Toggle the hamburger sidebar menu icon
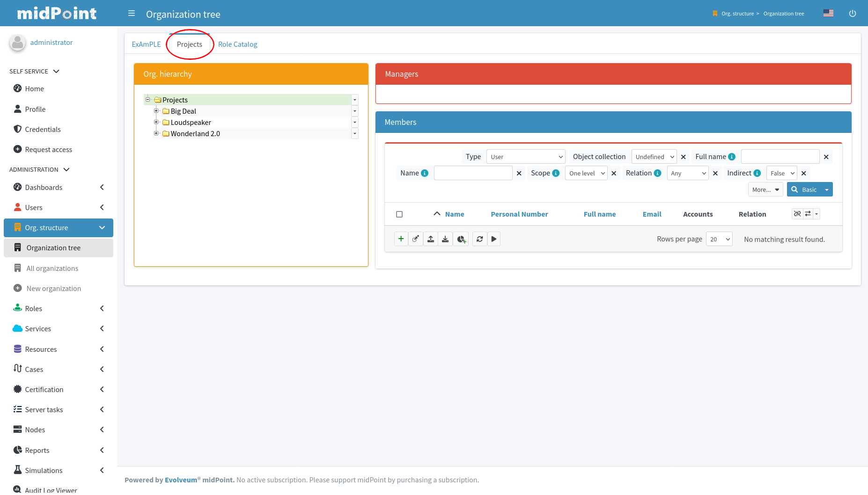The height and width of the screenshot is (495, 868). pyautogui.click(x=132, y=14)
